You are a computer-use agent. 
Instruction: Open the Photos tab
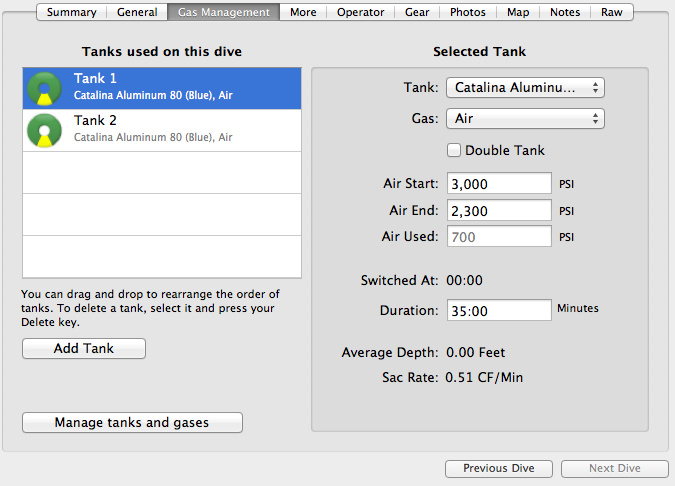[x=468, y=12]
